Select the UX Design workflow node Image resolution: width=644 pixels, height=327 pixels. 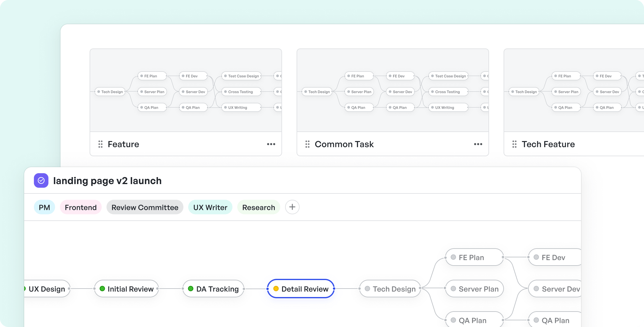point(47,289)
